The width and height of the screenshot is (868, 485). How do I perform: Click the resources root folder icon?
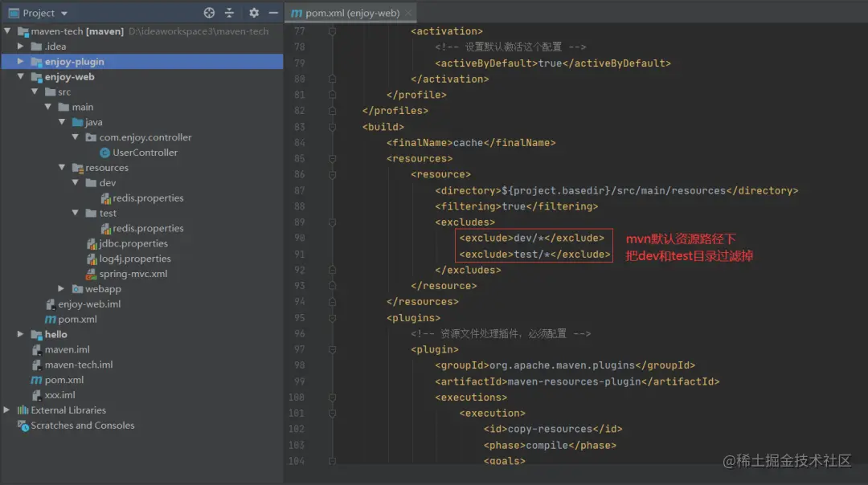(x=77, y=168)
